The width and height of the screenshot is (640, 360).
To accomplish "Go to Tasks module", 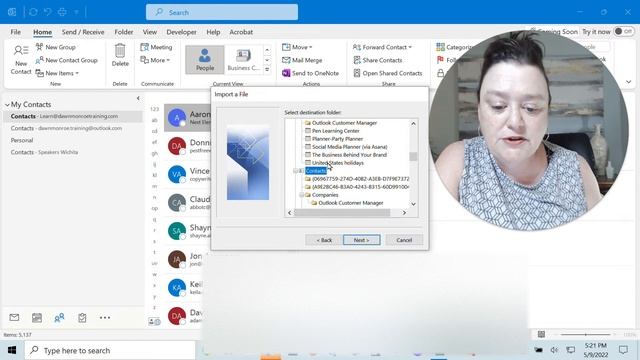I will (82, 318).
